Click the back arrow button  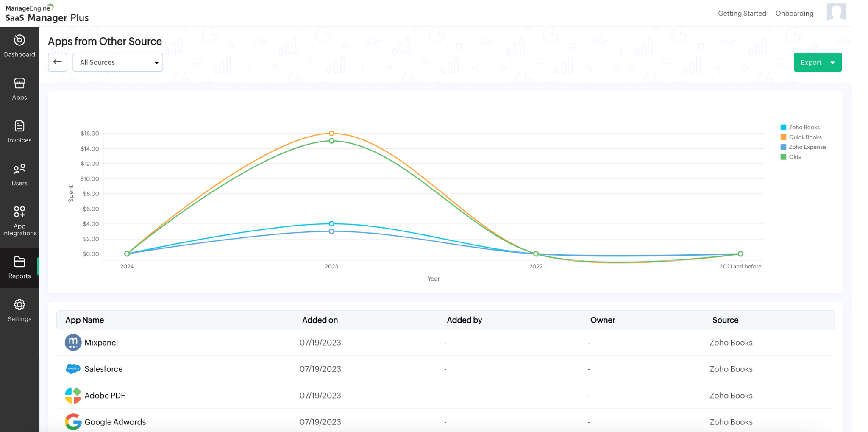point(57,62)
